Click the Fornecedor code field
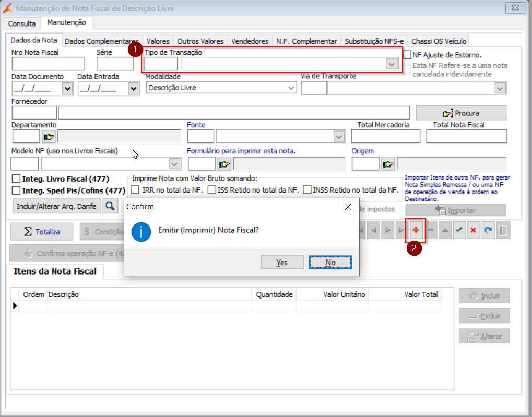Viewport: 532px width, 417px height. point(34,113)
